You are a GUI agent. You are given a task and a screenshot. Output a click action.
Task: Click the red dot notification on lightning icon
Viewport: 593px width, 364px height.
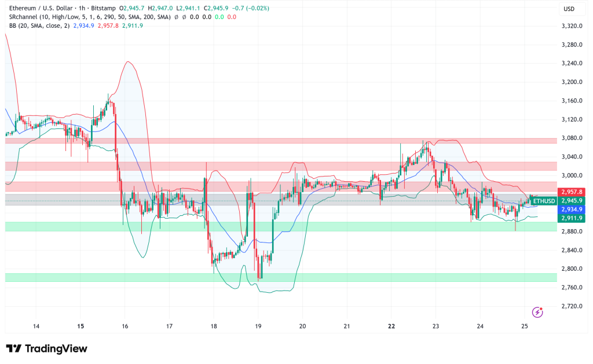pos(541,308)
